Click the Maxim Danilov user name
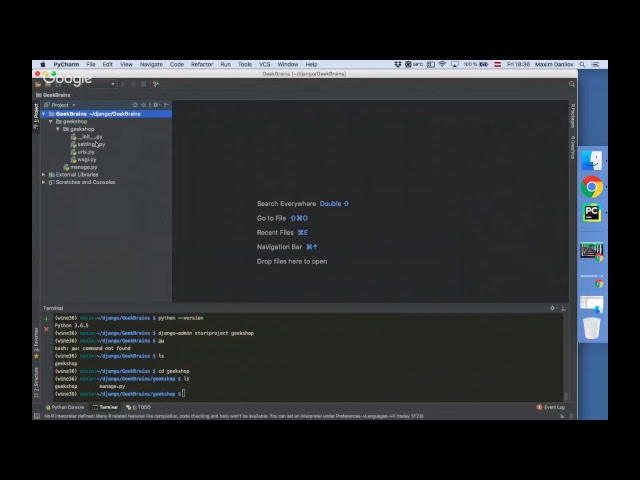The height and width of the screenshot is (480, 640). (554, 64)
